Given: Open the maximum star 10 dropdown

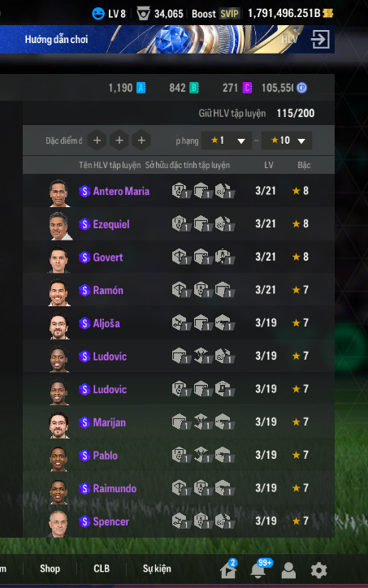Looking at the screenshot, I should coord(287,141).
